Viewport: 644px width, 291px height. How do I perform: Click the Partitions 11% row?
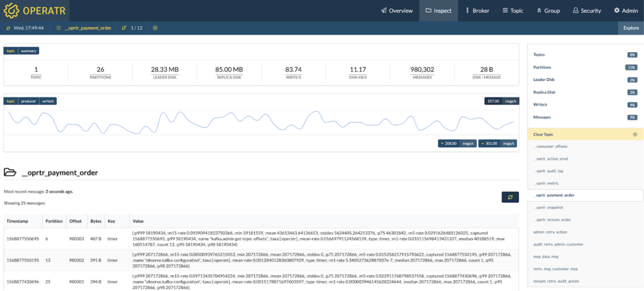[585, 67]
